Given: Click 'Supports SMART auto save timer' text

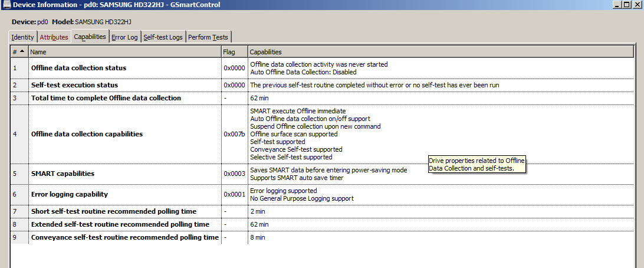Looking at the screenshot, I should click(x=297, y=178).
